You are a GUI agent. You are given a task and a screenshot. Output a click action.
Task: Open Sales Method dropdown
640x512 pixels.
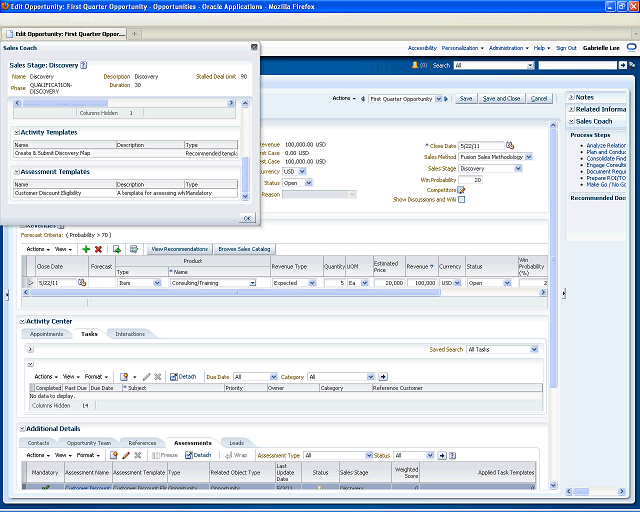pyautogui.click(x=529, y=157)
